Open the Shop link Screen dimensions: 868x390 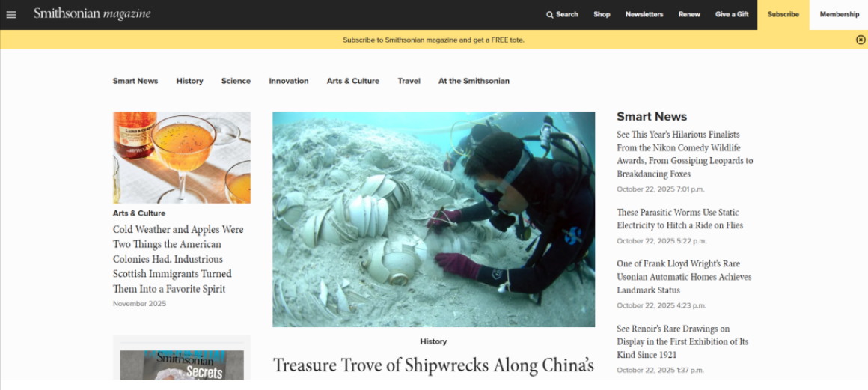click(x=602, y=14)
